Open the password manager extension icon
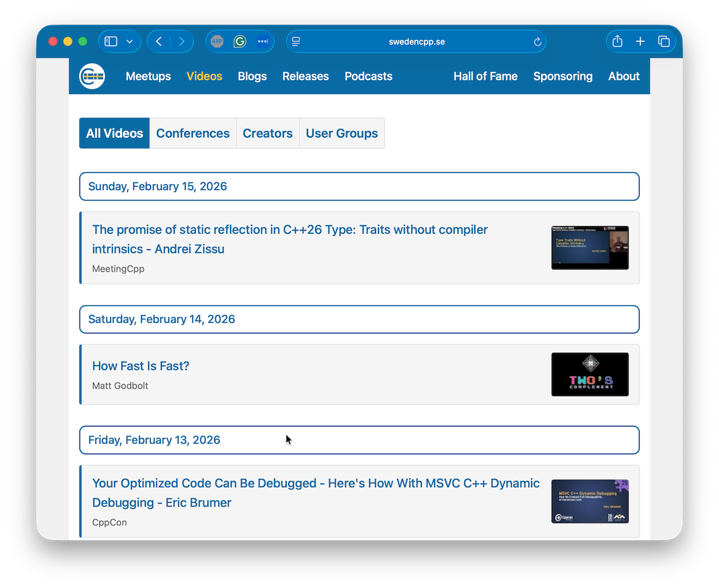Viewport: 719px width, 588px height. 262,41
